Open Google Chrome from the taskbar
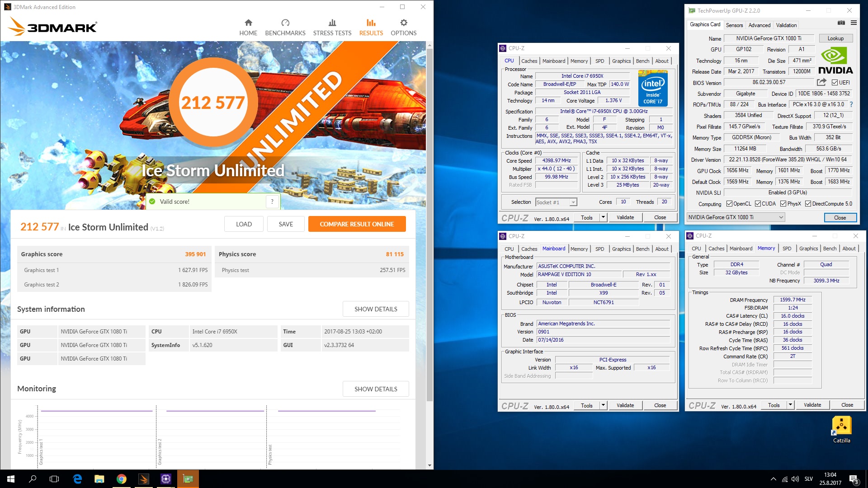Image resolution: width=868 pixels, height=488 pixels. point(122,479)
